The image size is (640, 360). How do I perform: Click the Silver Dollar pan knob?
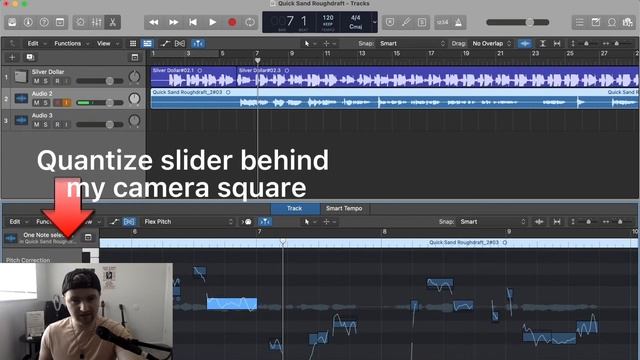pyautogui.click(x=134, y=76)
